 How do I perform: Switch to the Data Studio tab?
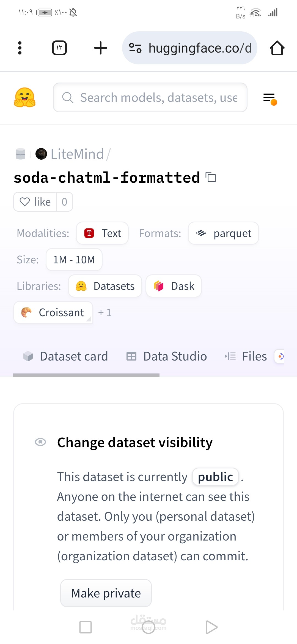pos(167,356)
